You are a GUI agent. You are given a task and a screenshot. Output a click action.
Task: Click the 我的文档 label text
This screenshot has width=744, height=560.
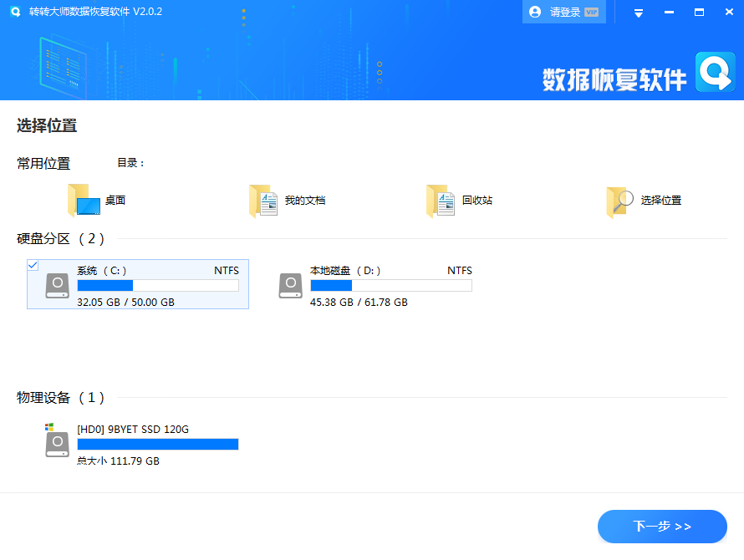(305, 201)
